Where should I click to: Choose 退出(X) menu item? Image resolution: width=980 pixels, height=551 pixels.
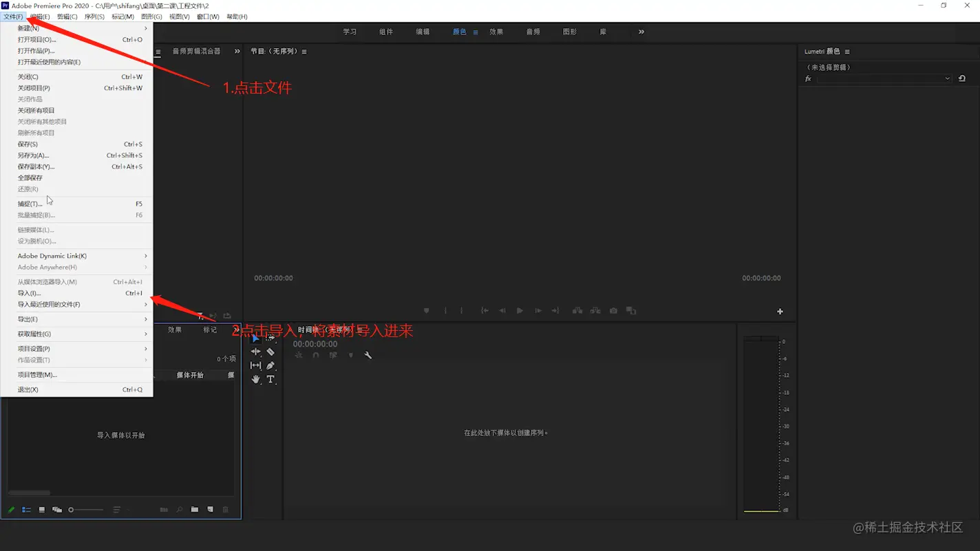(77, 389)
